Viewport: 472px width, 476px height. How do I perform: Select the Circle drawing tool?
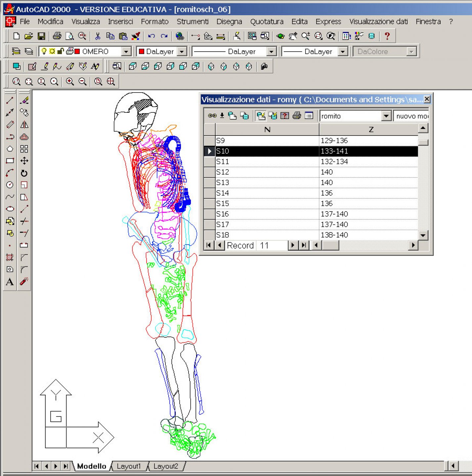pos(10,185)
